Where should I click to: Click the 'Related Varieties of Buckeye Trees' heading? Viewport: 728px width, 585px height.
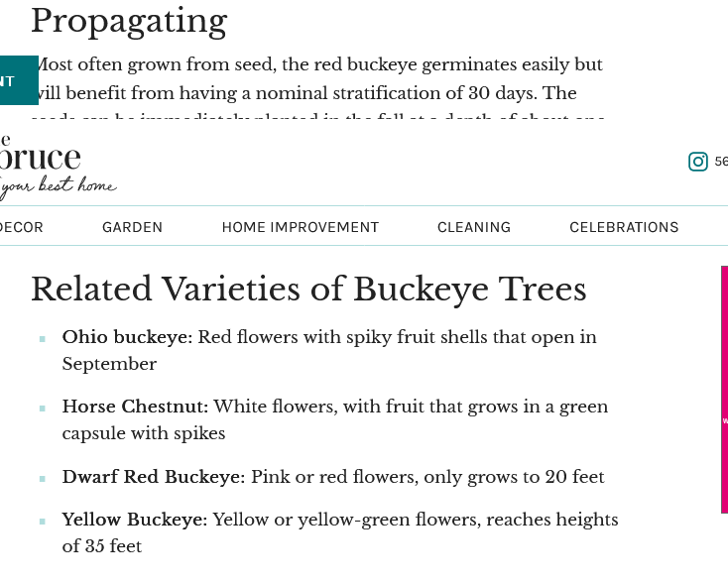click(x=308, y=290)
